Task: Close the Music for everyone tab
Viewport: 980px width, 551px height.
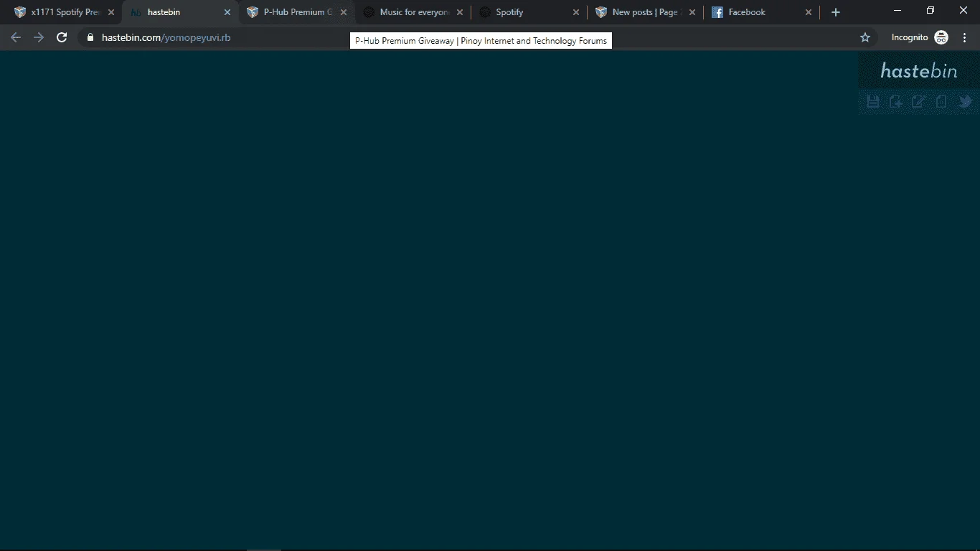Action: tap(460, 12)
